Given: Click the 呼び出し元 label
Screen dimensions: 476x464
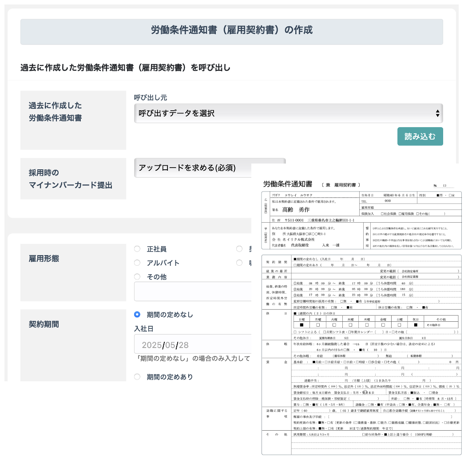Looking at the screenshot, I should click(151, 97).
